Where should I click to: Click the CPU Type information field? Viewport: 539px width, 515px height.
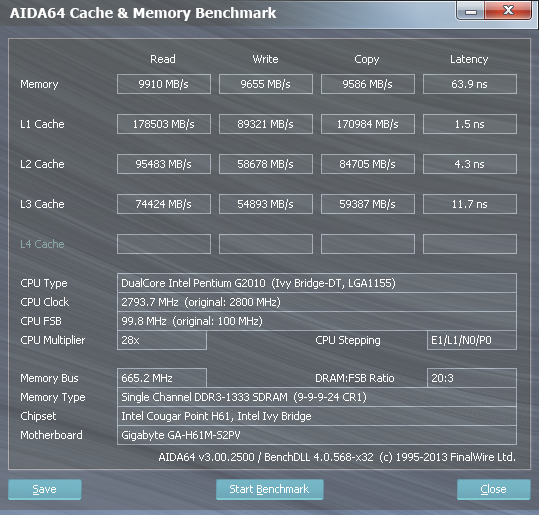tap(317, 283)
